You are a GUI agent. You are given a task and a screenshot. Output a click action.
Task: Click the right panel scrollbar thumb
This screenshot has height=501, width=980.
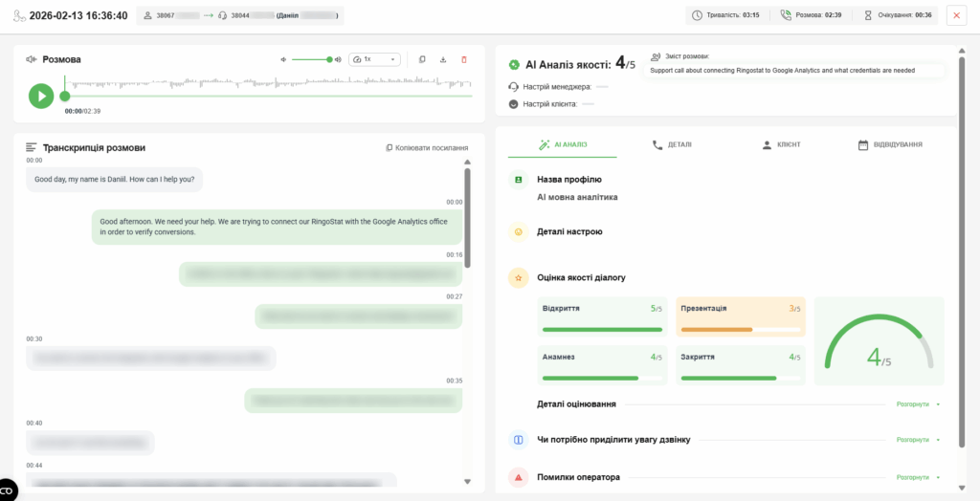click(x=963, y=251)
